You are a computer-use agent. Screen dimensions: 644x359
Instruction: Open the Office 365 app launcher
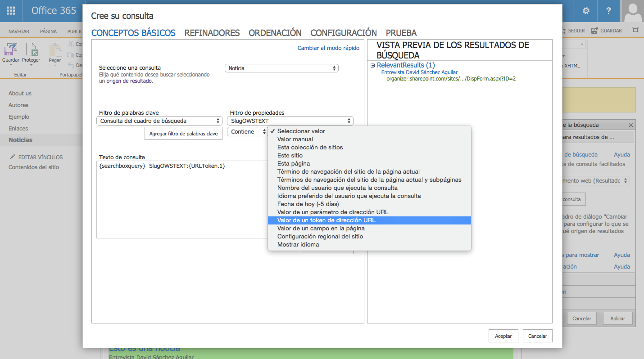(11, 11)
